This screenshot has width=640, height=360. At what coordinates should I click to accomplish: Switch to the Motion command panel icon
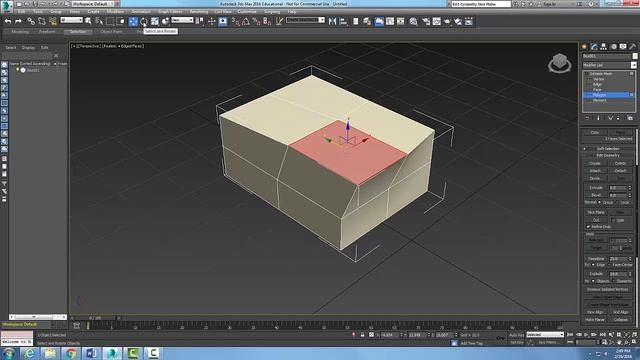pyautogui.click(x=613, y=47)
